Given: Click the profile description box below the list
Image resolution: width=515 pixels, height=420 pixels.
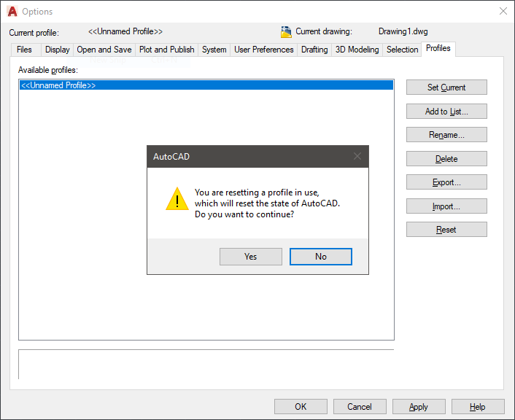Looking at the screenshot, I should pos(206,364).
